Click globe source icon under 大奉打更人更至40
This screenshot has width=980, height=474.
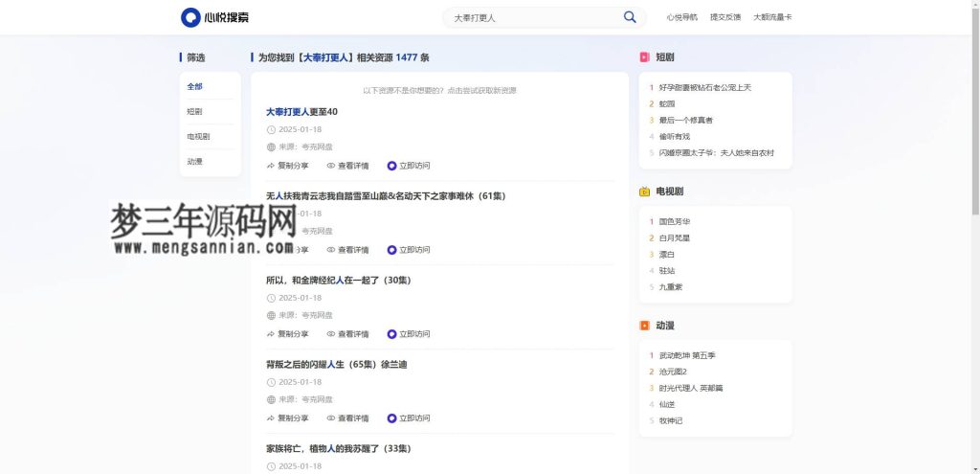(x=271, y=147)
